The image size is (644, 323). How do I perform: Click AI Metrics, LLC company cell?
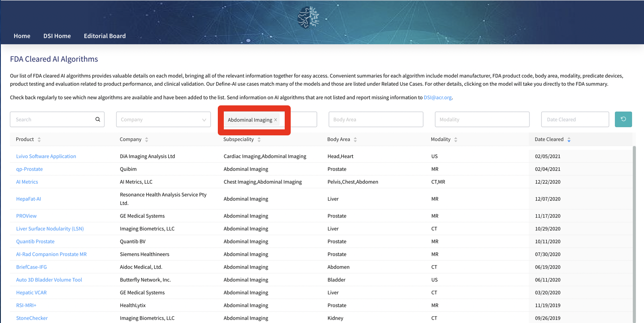[136, 182]
